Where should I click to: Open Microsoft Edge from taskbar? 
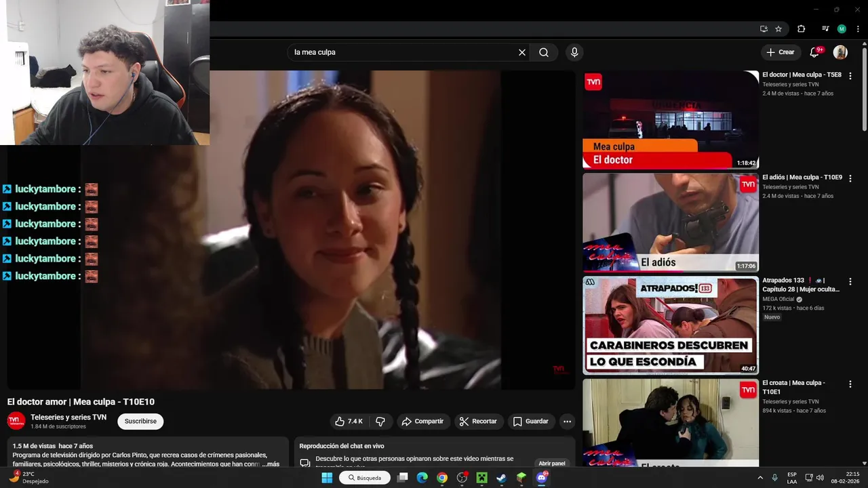point(422,478)
